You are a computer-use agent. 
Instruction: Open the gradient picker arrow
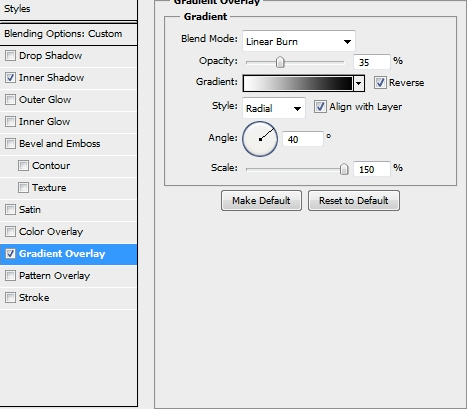(359, 83)
